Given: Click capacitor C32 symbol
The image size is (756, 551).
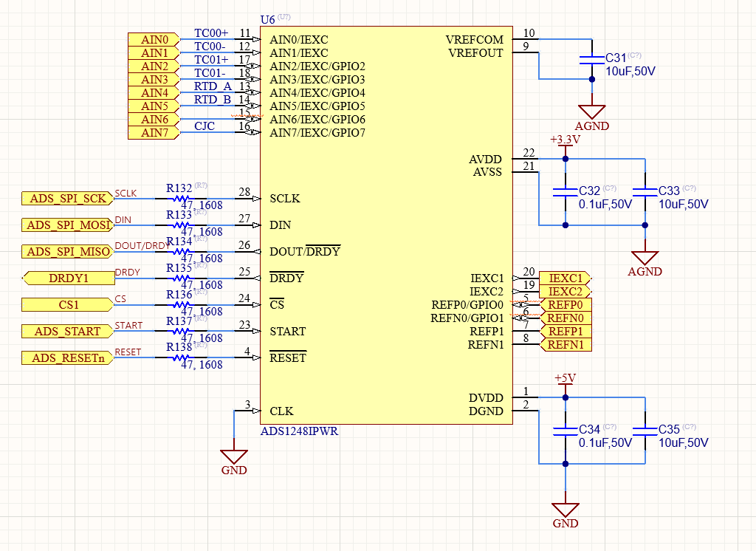Looking at the screenshot, I should [x=565, y=191].
